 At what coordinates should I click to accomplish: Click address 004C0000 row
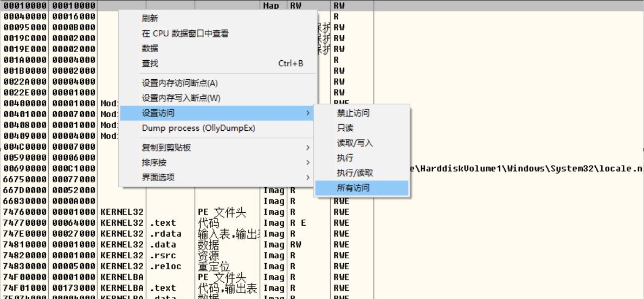pyautogui.click(x=25, y=147)
